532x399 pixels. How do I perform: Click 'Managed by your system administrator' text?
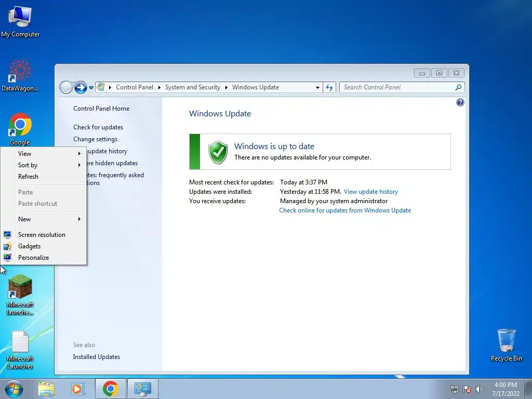click(x=334, y=201)
